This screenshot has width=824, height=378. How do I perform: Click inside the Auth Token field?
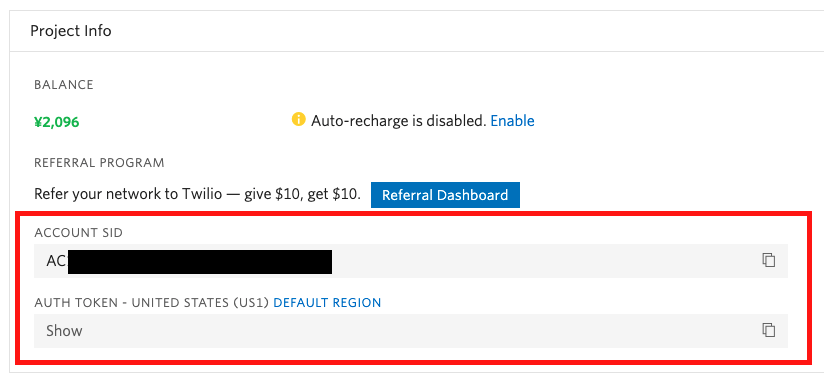click(411, 331)
